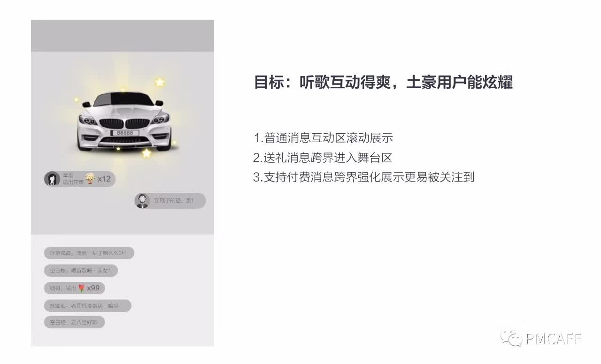Tap the female avatar beside the x12 gift
The width and height of the screenshot is (601, 364).
[x=52, y=179]
